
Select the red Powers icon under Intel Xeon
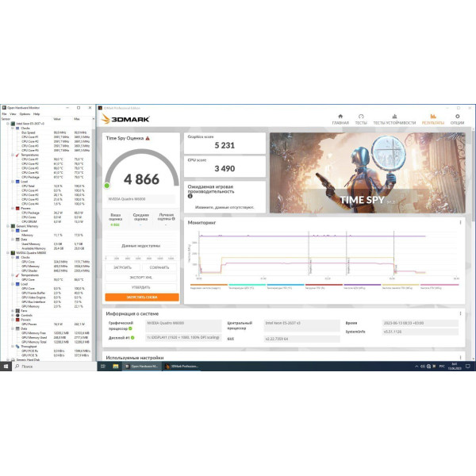(x=17, y=208)
